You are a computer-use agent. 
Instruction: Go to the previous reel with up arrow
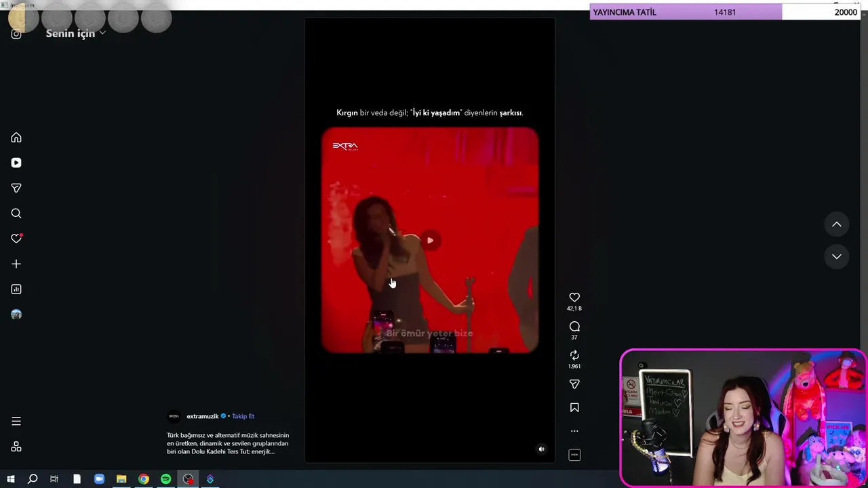point(837,224)
